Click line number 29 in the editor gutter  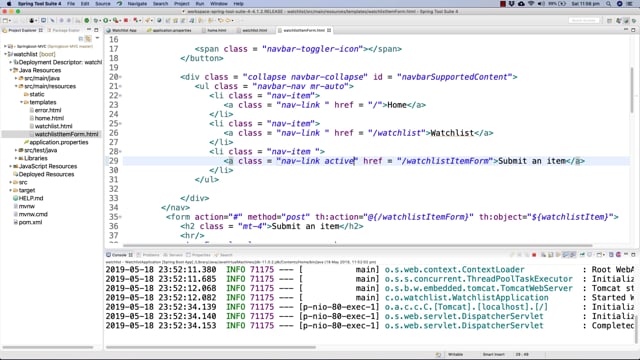[113, 161]
